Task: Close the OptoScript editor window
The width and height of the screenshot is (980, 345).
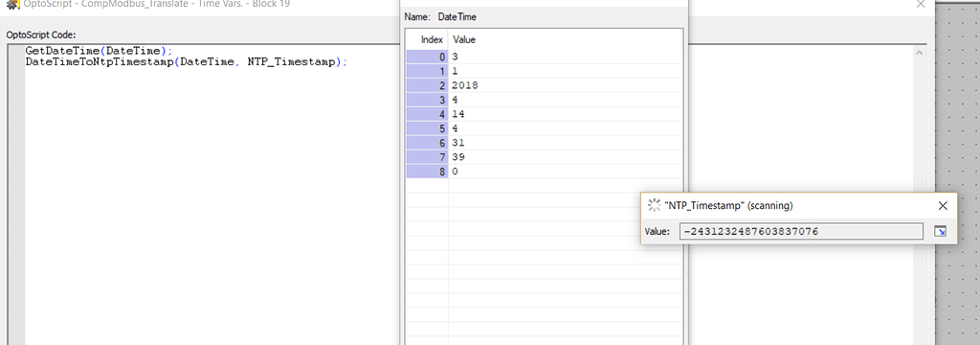Action: click(x=921, y=4)
